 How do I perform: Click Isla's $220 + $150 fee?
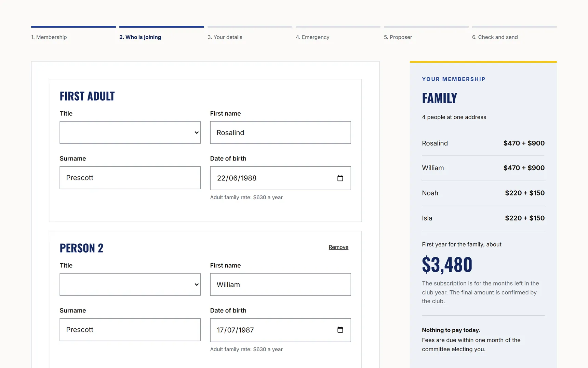point(525,218)
